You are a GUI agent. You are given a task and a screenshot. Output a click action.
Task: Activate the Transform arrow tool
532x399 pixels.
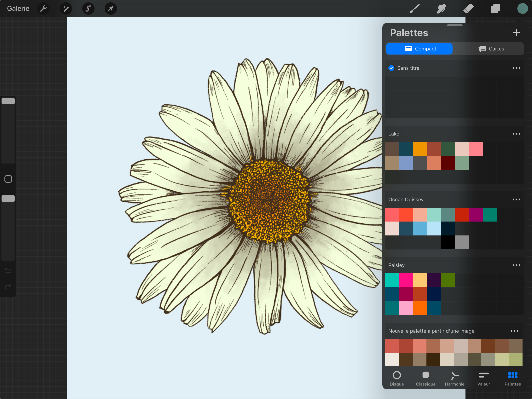coord(111,9)
